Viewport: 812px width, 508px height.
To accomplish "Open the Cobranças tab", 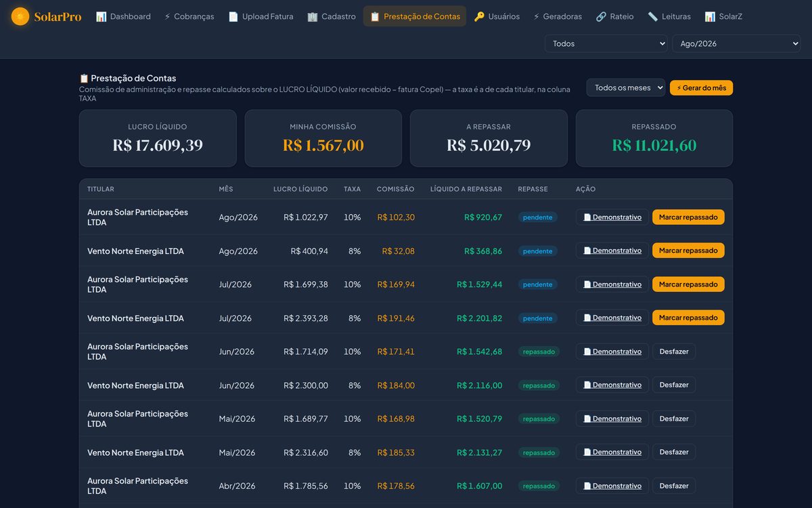I will click(189, 16).
